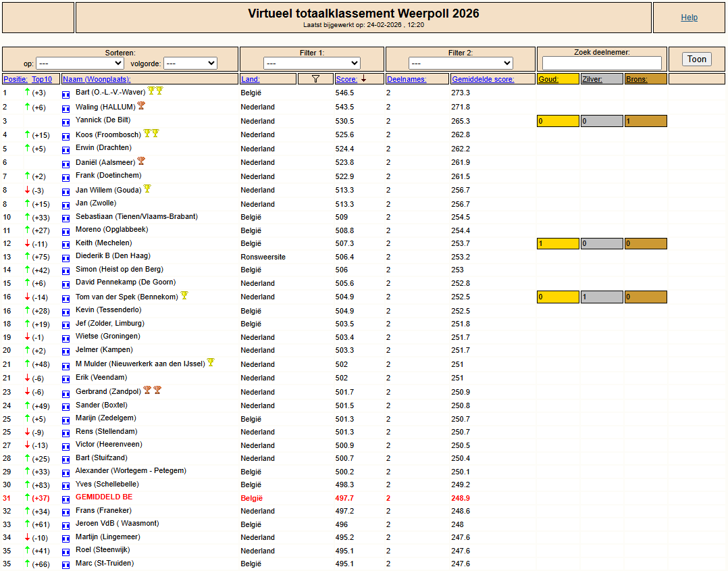Click the funnel filter icon in header

coord(315,79)
